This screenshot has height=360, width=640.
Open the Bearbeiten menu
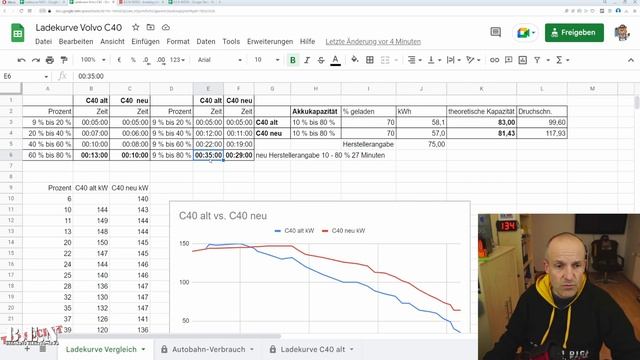(x=76, y=42)
